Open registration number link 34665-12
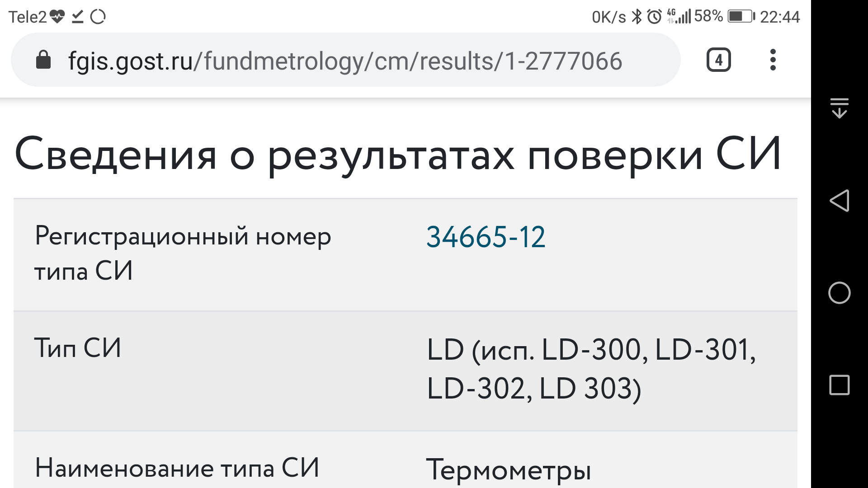 (486, 237)
